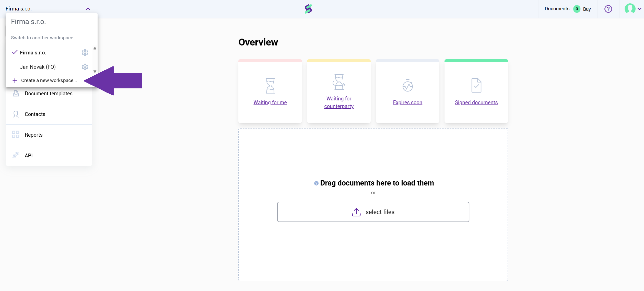Click Create a new workspace

pyautogui.click(x=49, y=80)
